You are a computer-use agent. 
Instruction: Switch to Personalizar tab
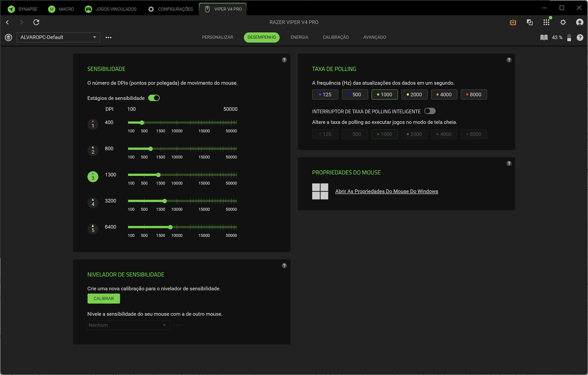click(x=217, y=37)
